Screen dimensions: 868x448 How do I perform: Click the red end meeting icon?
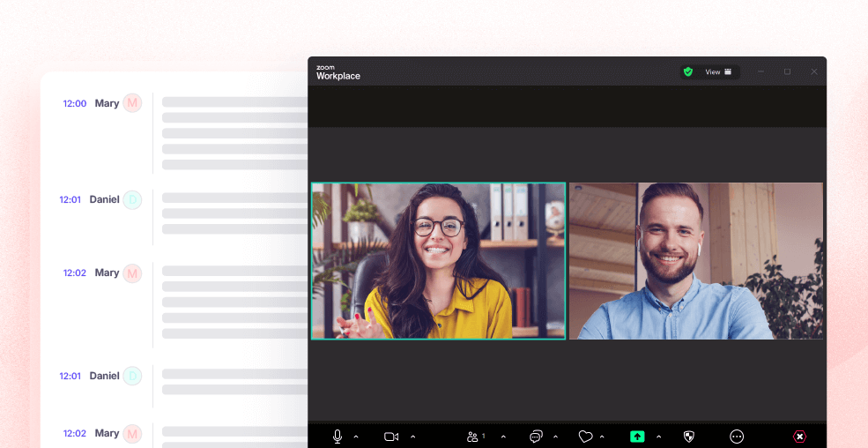coord(799,437)
